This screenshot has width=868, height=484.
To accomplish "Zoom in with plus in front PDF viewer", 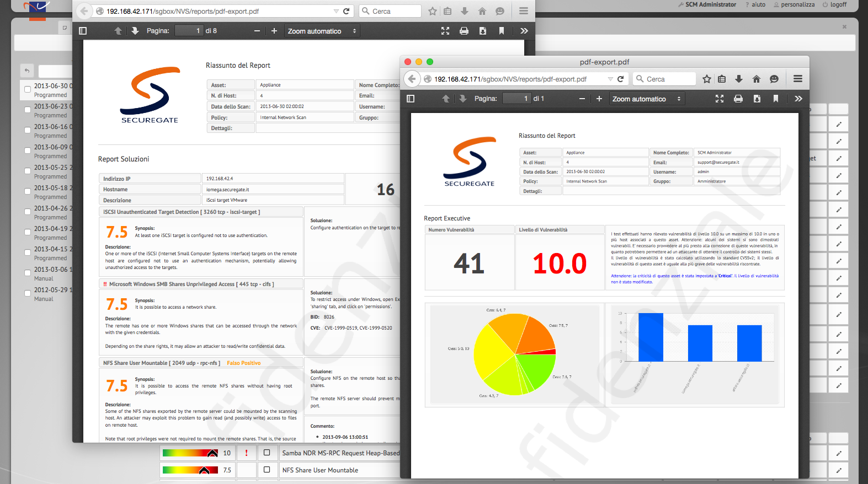I will pos(599,99).
